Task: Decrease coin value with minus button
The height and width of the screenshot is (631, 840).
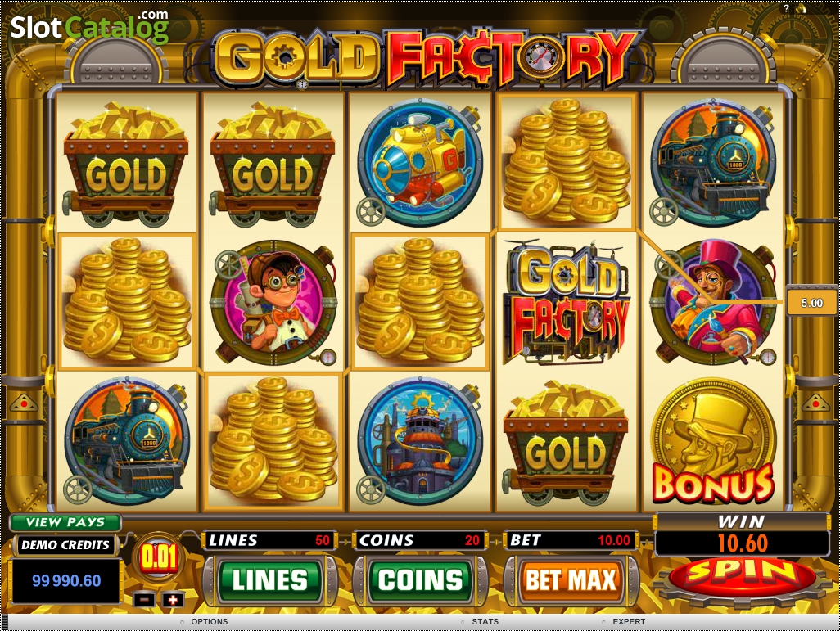Action: coord(144,600)
